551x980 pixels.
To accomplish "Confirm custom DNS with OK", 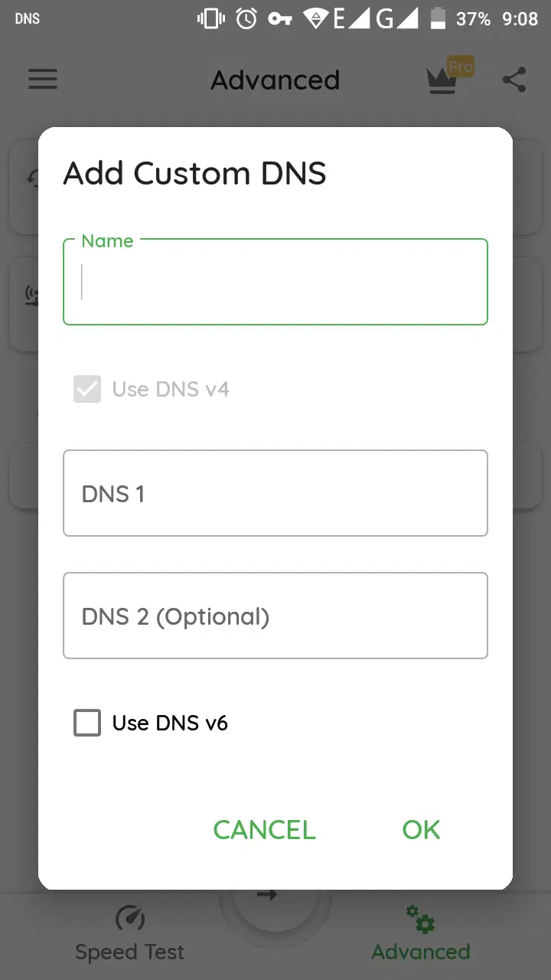I will tap(421, 830).
